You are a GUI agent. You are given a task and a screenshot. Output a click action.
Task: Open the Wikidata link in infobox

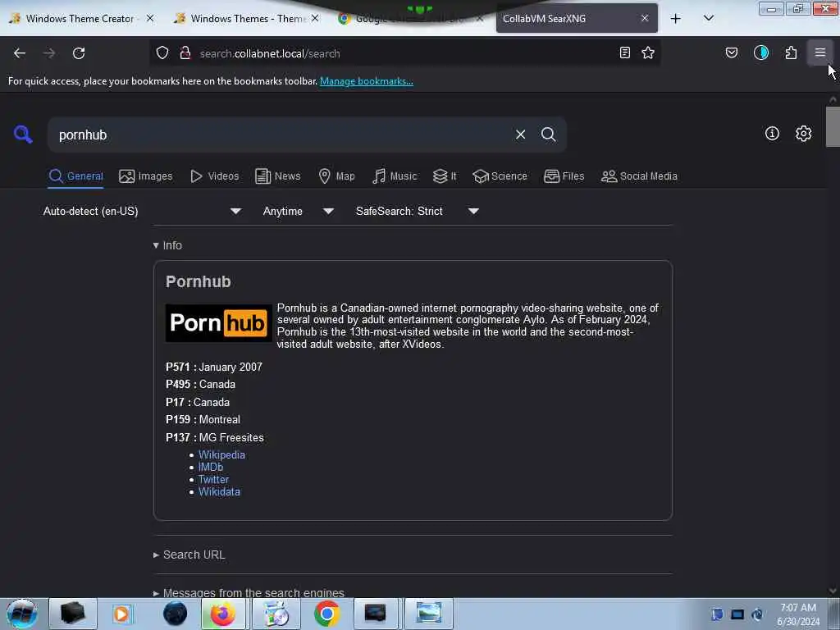(219, 492)
